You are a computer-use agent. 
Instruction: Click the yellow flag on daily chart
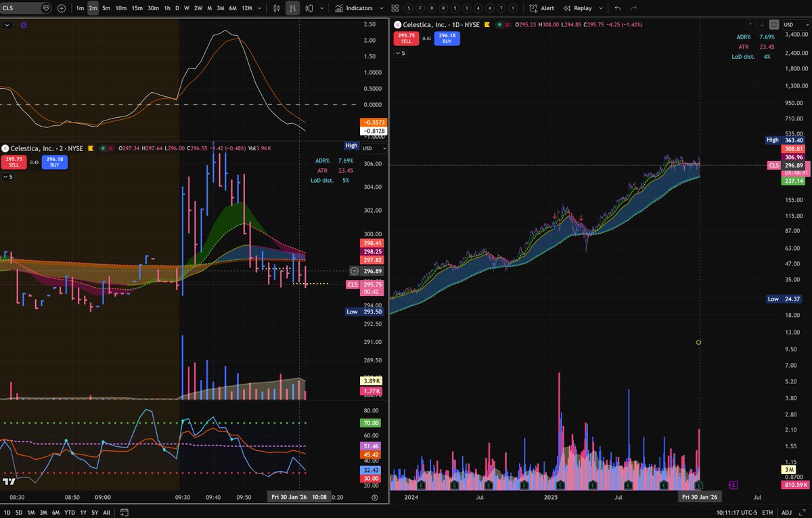[487, 25]
